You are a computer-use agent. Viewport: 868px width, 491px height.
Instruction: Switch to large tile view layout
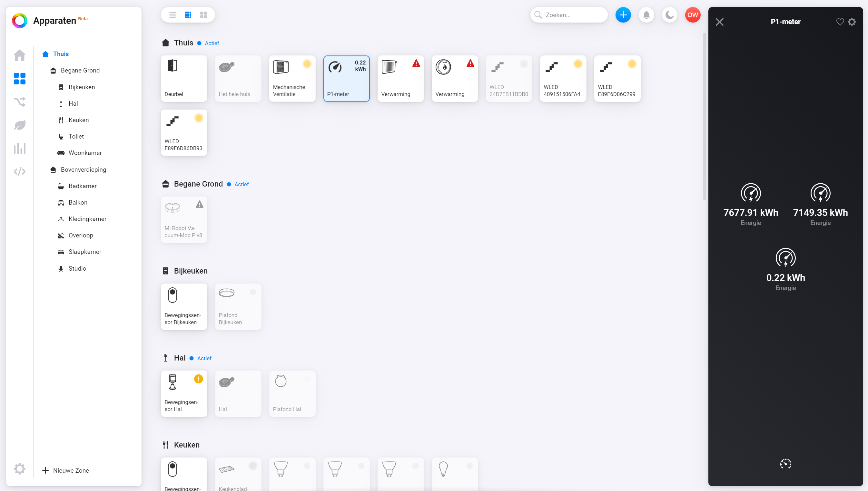(x=203, y=15)
